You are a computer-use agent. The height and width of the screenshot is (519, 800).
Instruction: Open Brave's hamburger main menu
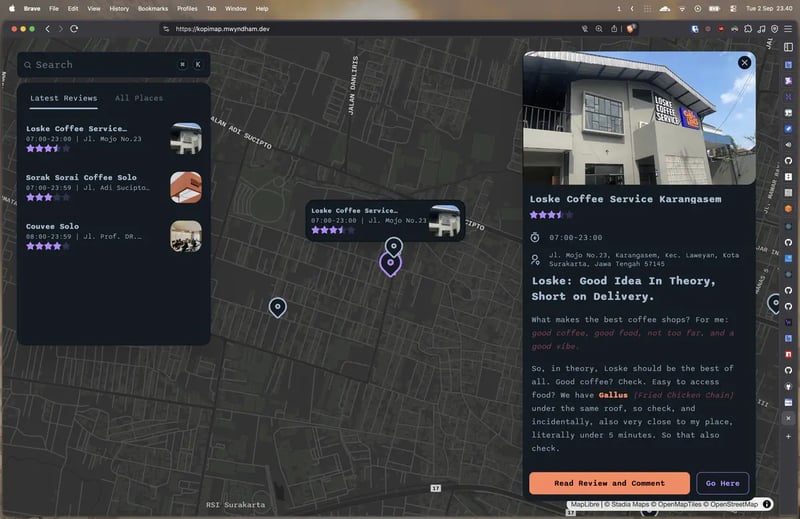tap(788, 29)
